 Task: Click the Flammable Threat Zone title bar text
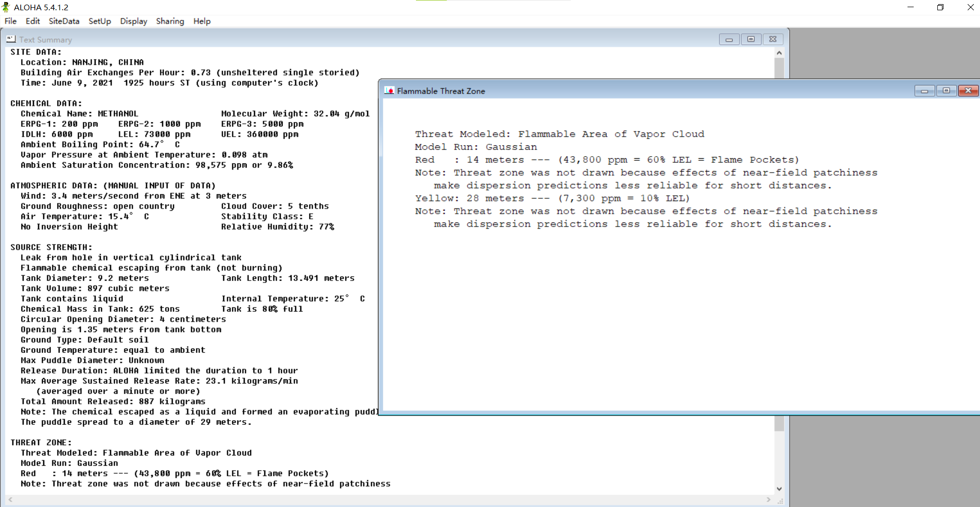[441, 91]
